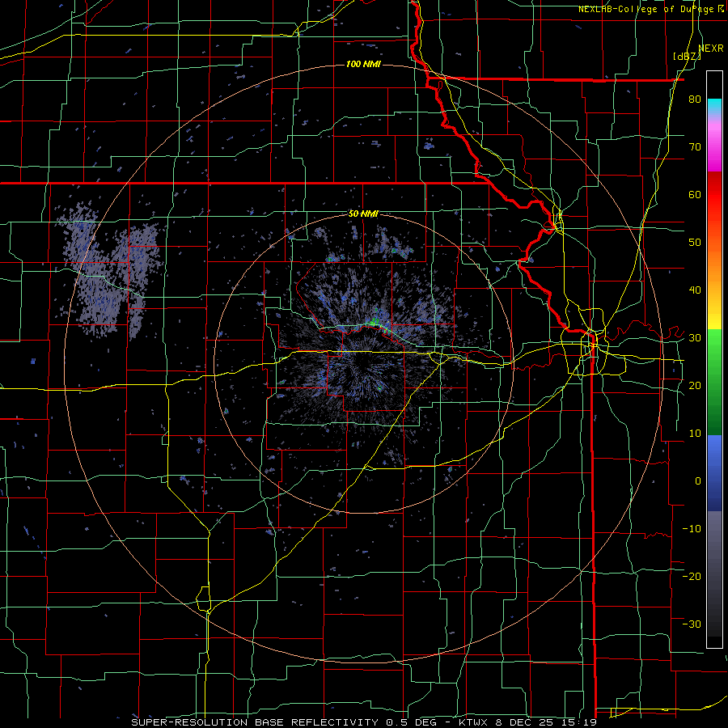Click the positive 10 value on the colorbar scale
728x728 pixels.
pyautogui.click(x=695, y=434)
